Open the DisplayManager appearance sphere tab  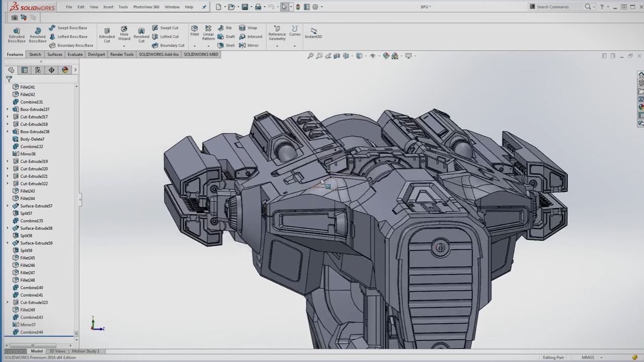click(x=65, y=70)
